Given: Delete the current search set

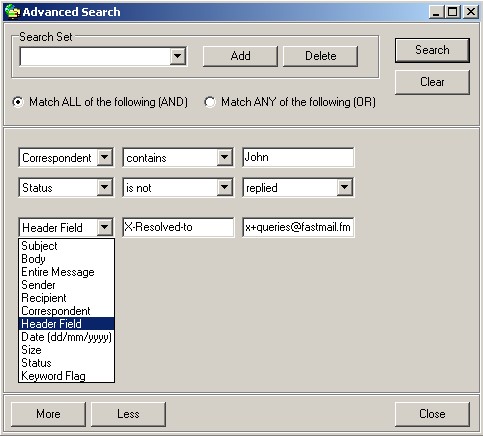Looking at the screenshot, I should [x=320, y=56].
